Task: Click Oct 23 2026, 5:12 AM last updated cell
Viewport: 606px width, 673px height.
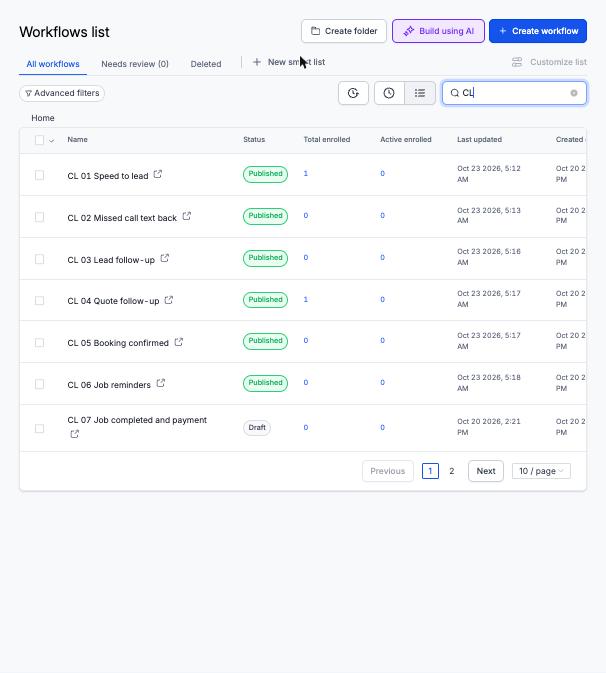Action: pos(488,174)
